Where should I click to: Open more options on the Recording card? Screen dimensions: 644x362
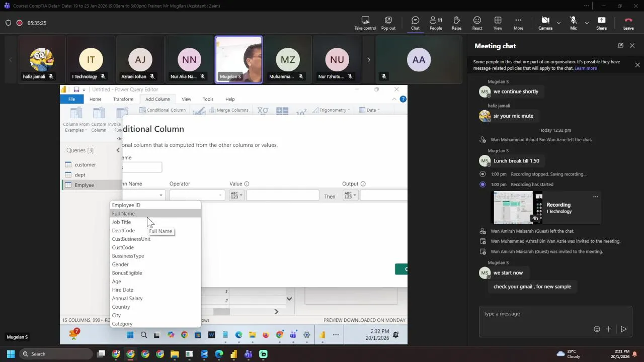[x=596, y=197]
